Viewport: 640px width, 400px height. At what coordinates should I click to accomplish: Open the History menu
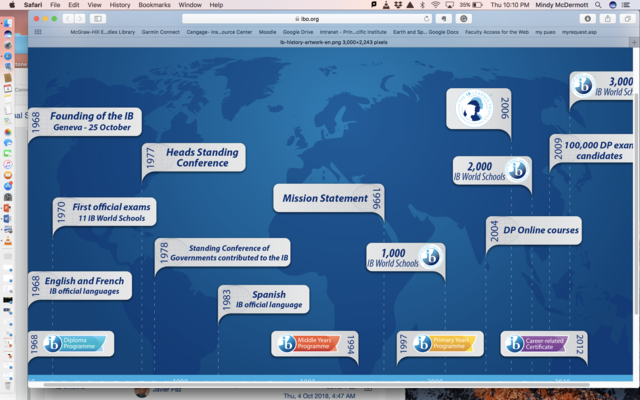coord(120,5)
